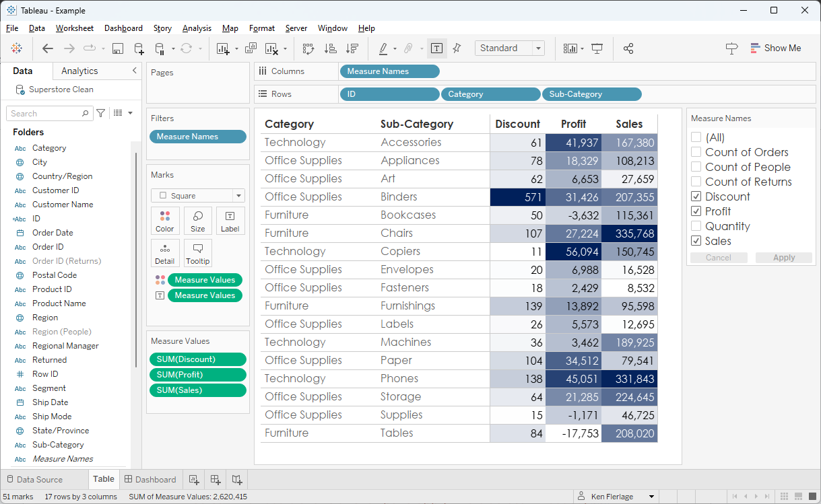Clear the sheet toolbar icon
821x504 pixels.
[271, 48]
